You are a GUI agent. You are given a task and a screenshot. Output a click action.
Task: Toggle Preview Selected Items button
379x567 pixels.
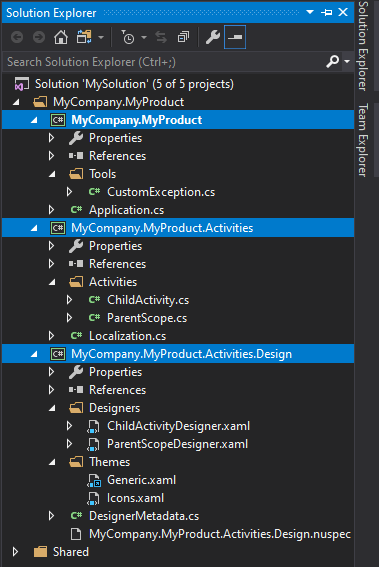pos(235,37)
